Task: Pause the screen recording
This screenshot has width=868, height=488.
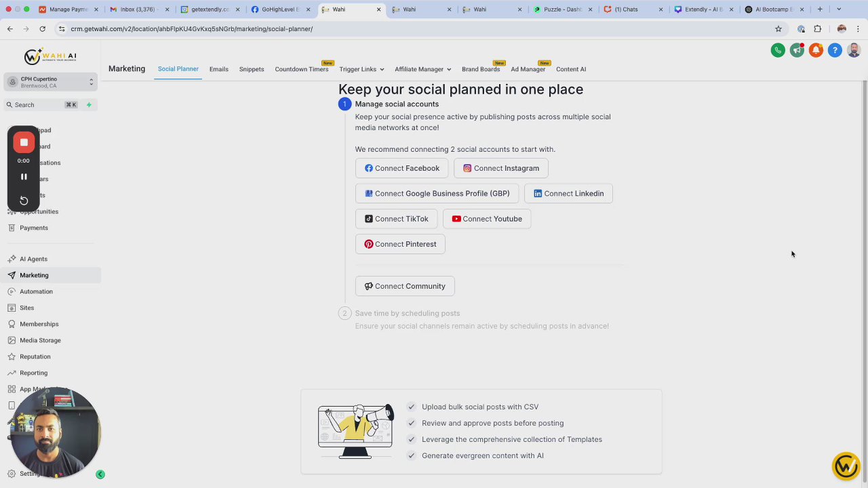Action: 24,177
